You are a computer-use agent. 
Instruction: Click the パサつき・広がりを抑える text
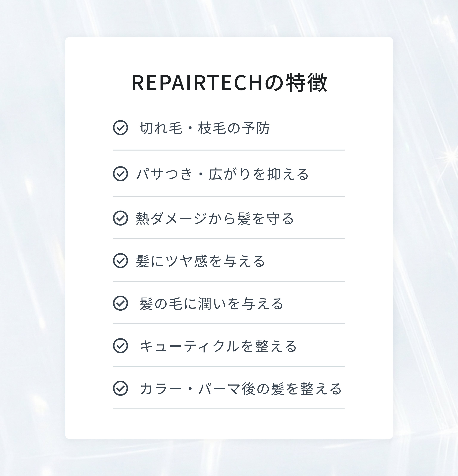point(222,174)
